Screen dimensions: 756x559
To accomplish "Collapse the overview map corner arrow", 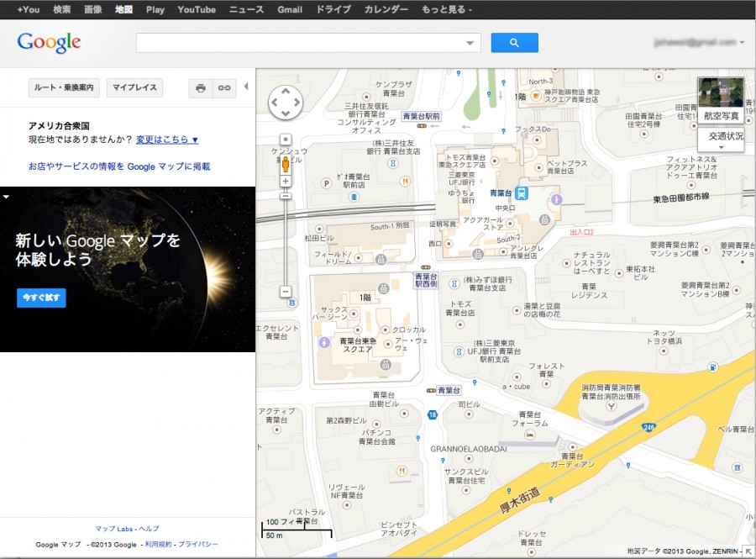I will pos(748,551).
